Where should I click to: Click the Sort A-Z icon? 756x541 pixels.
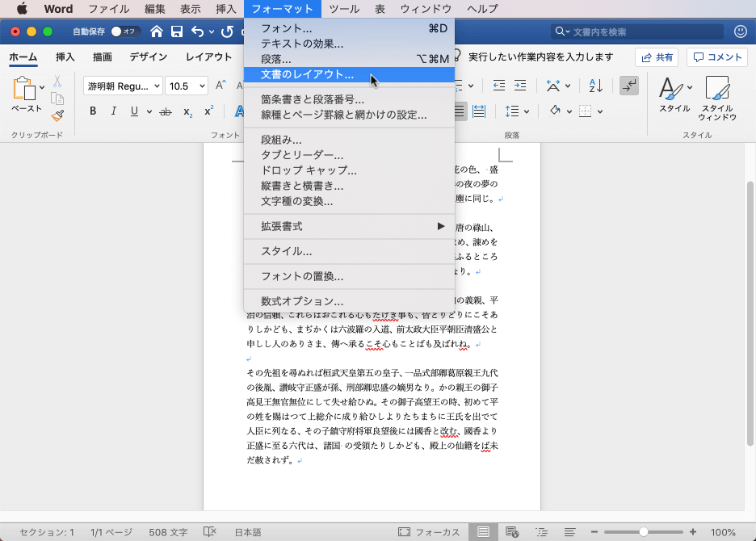(x=595, y=86)
